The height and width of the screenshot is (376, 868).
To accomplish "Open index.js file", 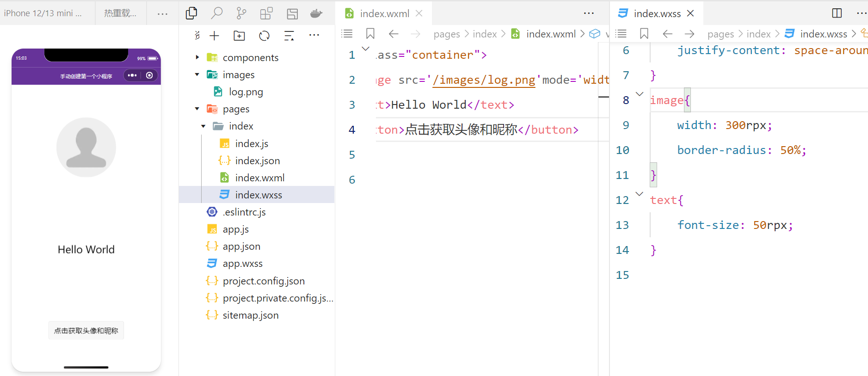I will (252, 143).
